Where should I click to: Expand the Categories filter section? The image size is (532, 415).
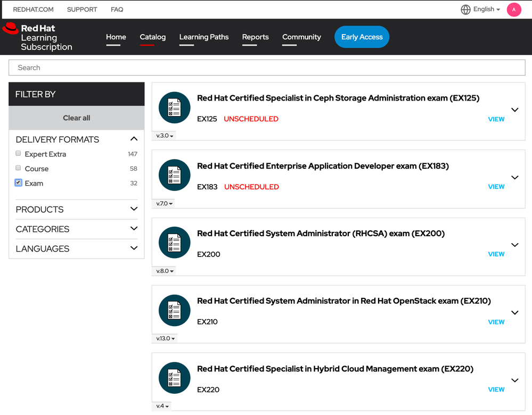[x=134, y=229]
